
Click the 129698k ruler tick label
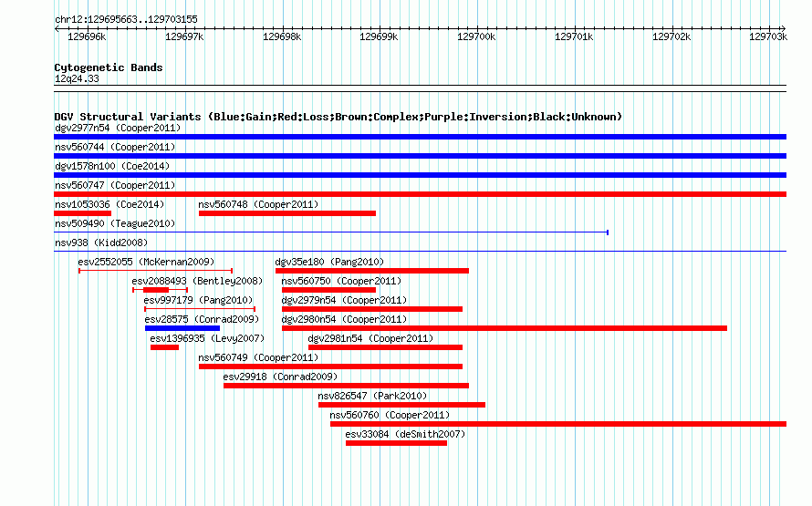pyautogui.click(x=282, y=36)
